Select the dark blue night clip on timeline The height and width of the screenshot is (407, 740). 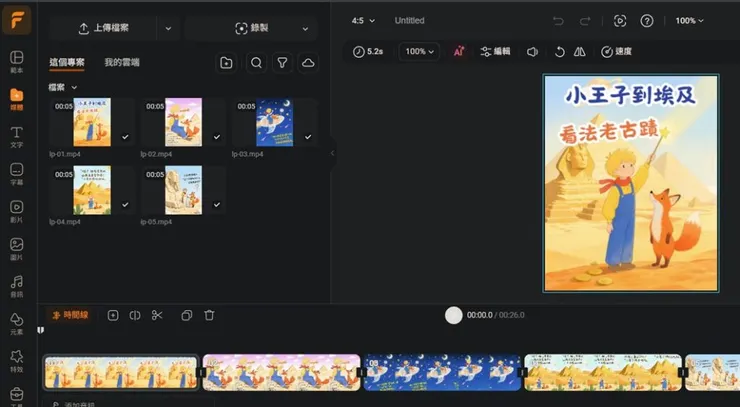click(443, 373)
